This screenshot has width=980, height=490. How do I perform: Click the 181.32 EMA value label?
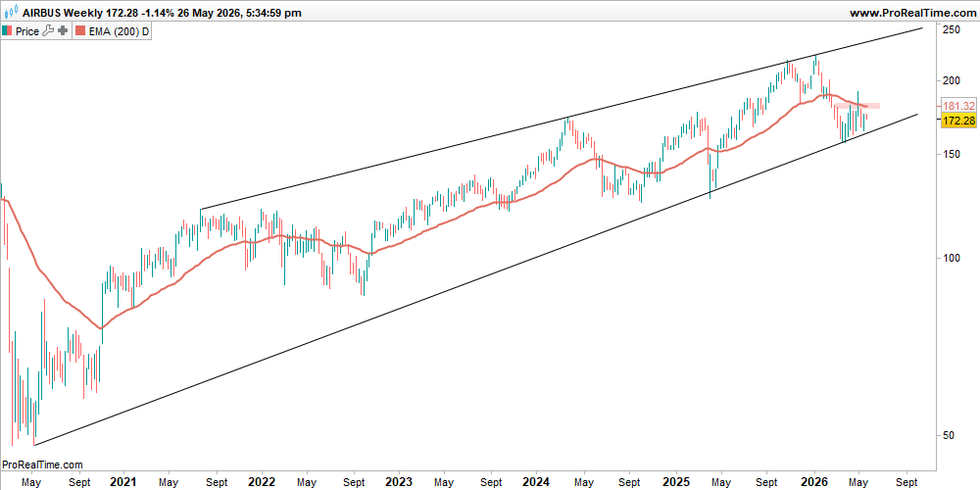pyautogui.click(x=958, y=106)
